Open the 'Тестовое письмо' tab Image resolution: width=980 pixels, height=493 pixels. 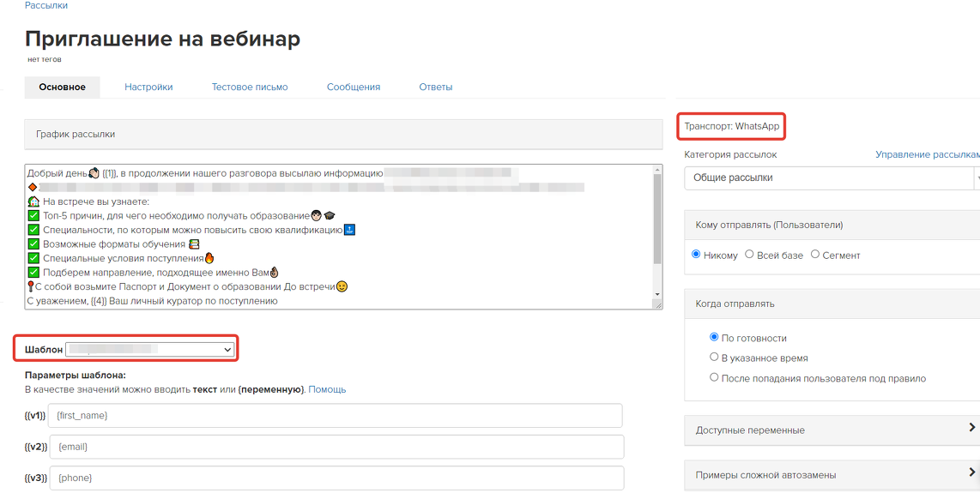click(250, 87)
